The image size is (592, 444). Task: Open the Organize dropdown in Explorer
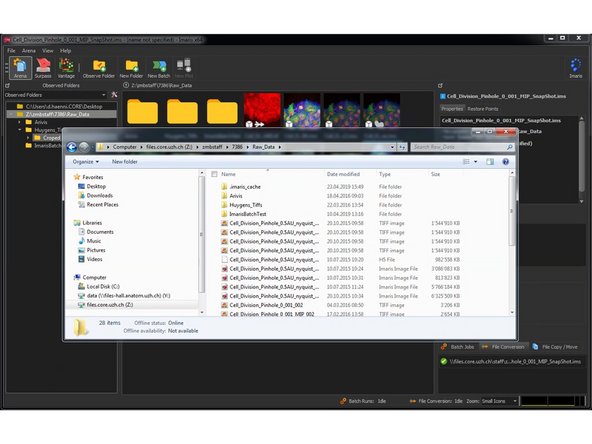coord(86,162)
